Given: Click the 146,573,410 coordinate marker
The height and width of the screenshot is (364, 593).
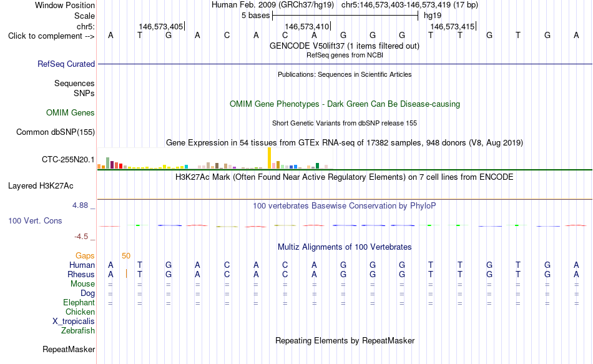Looking at the screenshot, I should (307, 26).
